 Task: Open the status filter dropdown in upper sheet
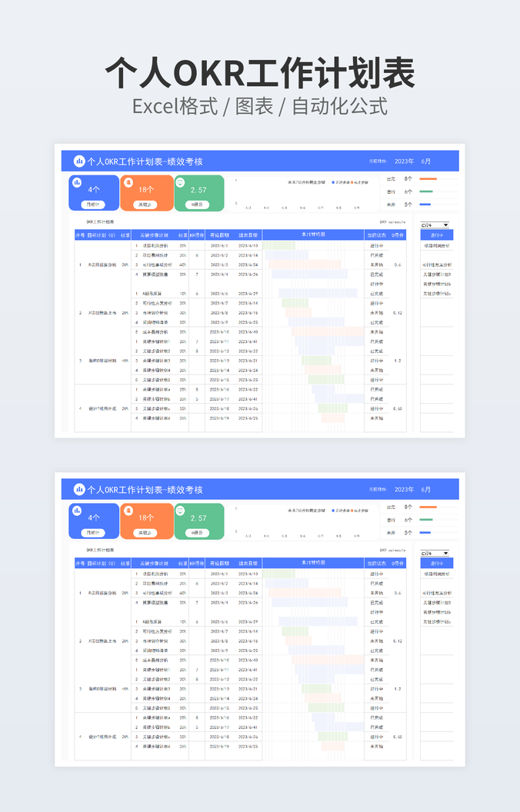coord(445,225)
